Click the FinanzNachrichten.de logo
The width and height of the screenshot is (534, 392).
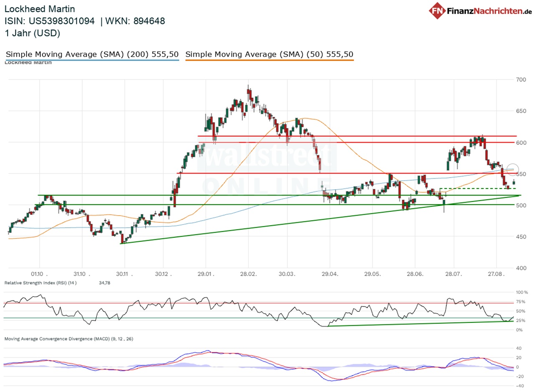point(480,10)
